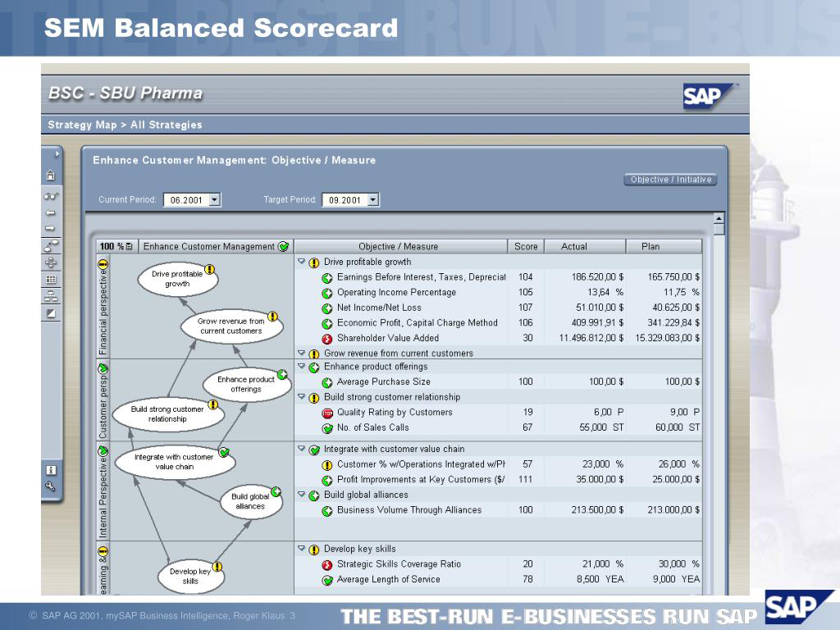The image size is (840, 630).
Task: Click the scrollbar up arrow
Action: (x=719, y=218)
